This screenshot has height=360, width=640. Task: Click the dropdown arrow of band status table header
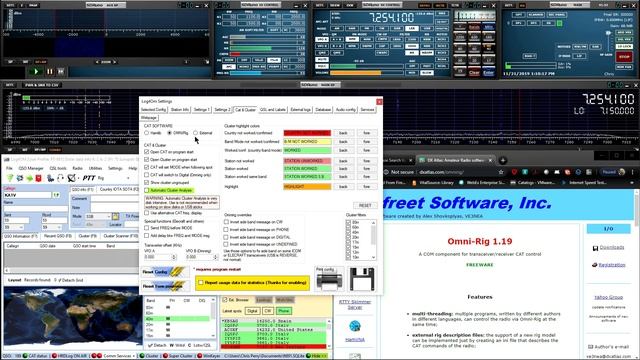click(x=213, y=300)
